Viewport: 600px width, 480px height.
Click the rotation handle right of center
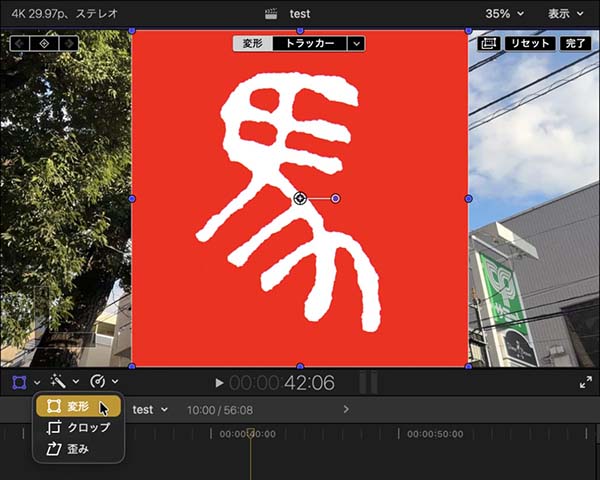pos(335,198)
